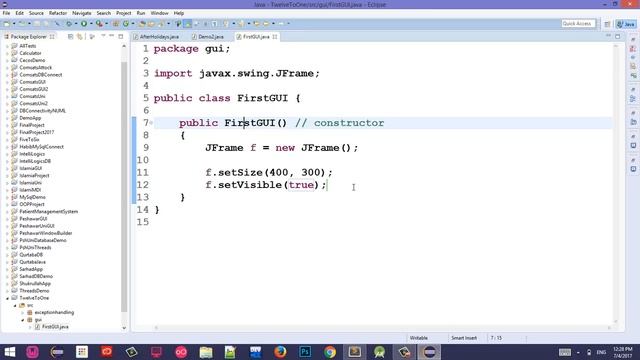Expand the FinalProject2017 project node
Screen dimensions: 640x360
(x=7, y=132)
